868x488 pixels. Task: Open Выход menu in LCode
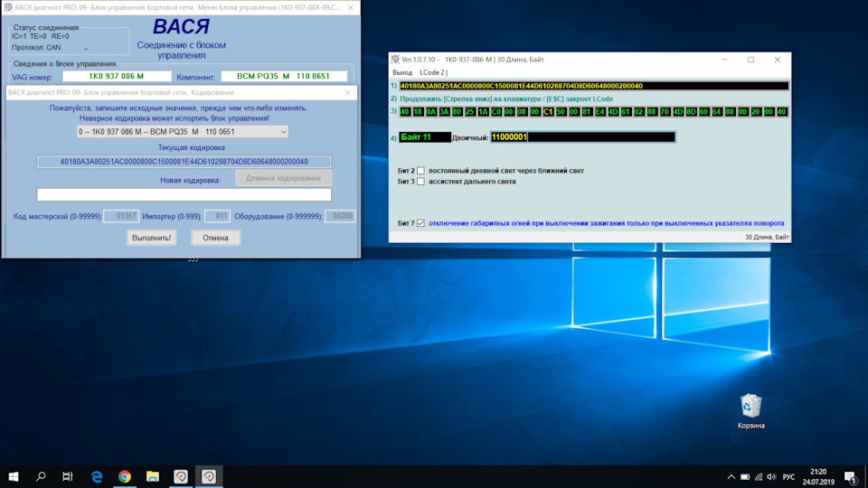point(401,72)
